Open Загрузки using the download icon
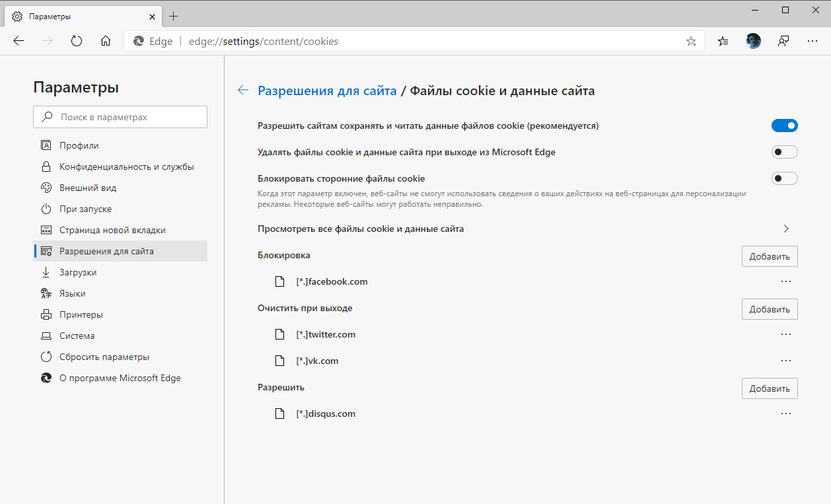Viewport: 831px width, 504px height. pyautogui.click(x=46, y=272)
